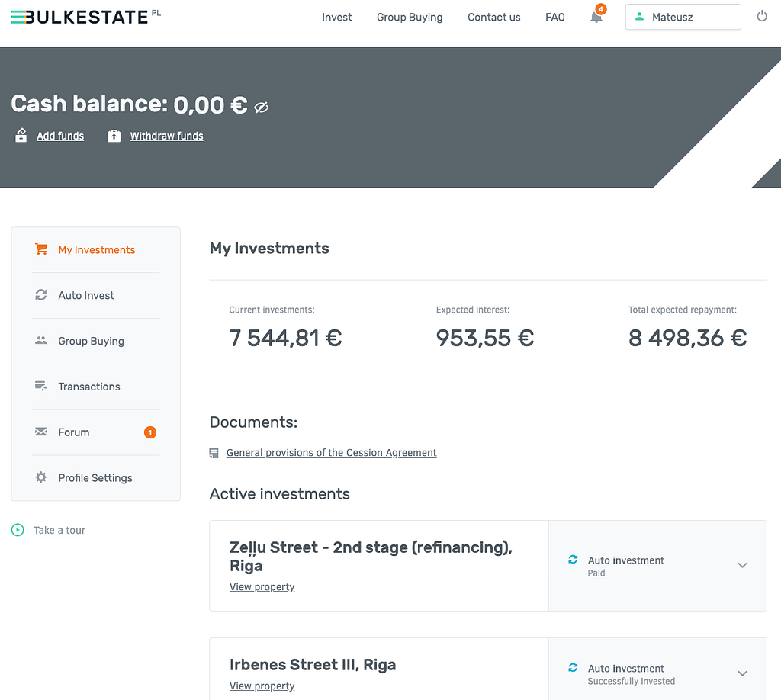
Task: Open General provisions of the Cession Agreement
Action: point(331,453)
